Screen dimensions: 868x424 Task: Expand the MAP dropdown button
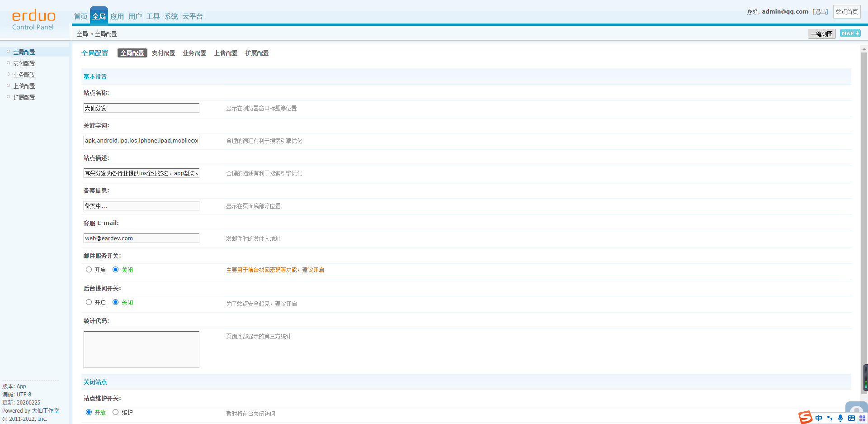(850, 33)
